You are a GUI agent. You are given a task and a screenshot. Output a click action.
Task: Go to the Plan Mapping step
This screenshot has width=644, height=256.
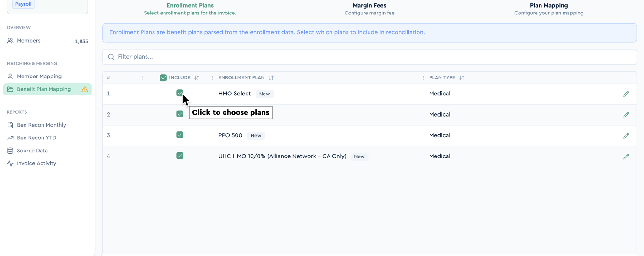click(x=549, y=9)
